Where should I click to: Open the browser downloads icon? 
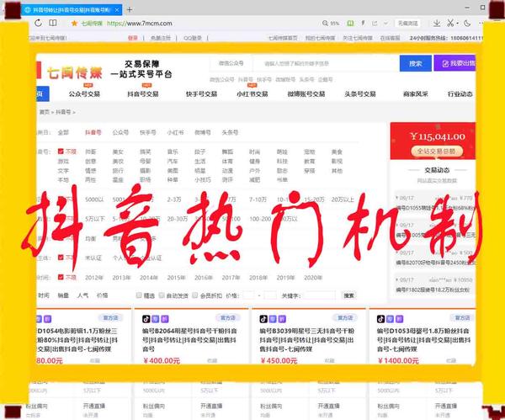pyautogui.click(x=437, y=24)
